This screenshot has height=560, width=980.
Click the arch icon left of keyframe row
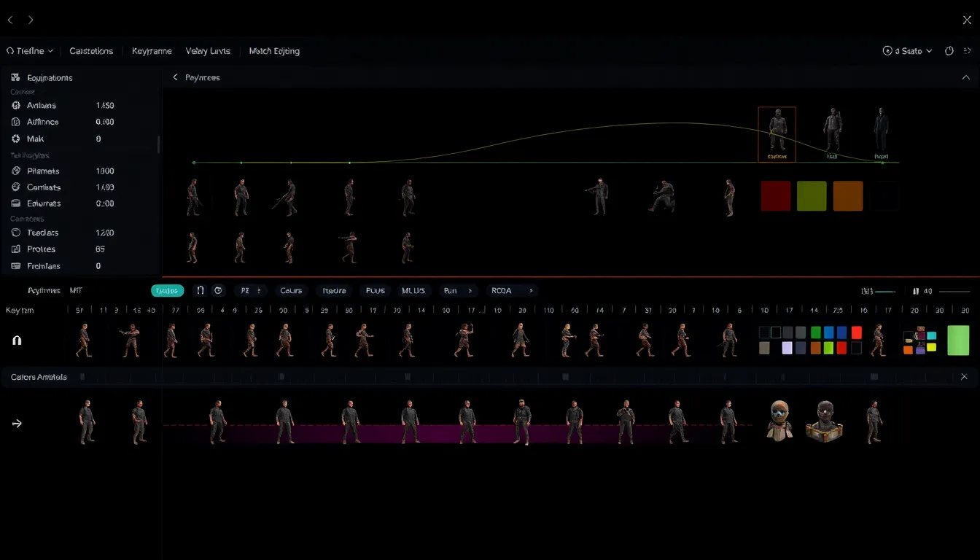tap(17, 341)
